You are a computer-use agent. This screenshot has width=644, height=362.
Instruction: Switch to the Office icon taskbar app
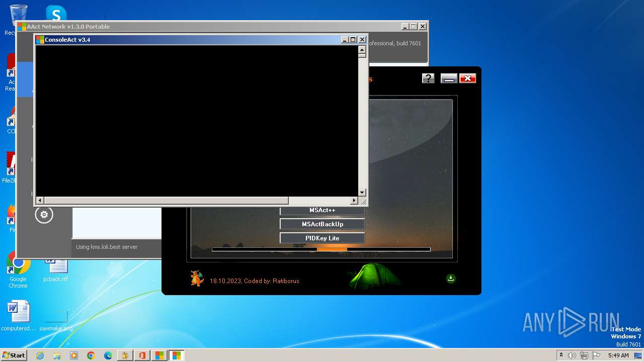tap(142, 355)
